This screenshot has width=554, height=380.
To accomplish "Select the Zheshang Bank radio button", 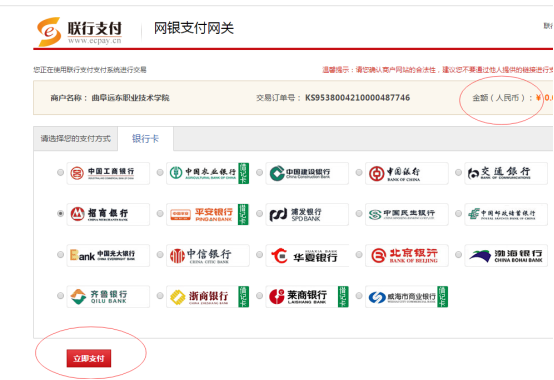I will click(x=160, y=296).
